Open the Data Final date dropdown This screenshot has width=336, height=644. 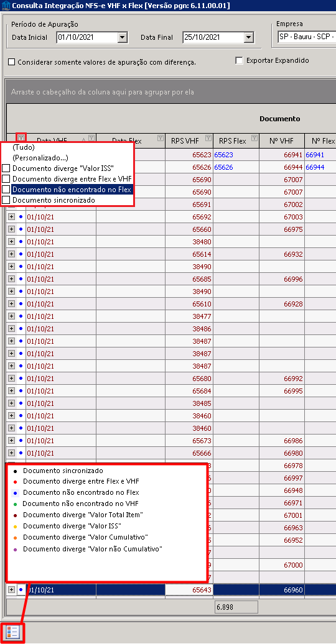[x=248, y=37]
